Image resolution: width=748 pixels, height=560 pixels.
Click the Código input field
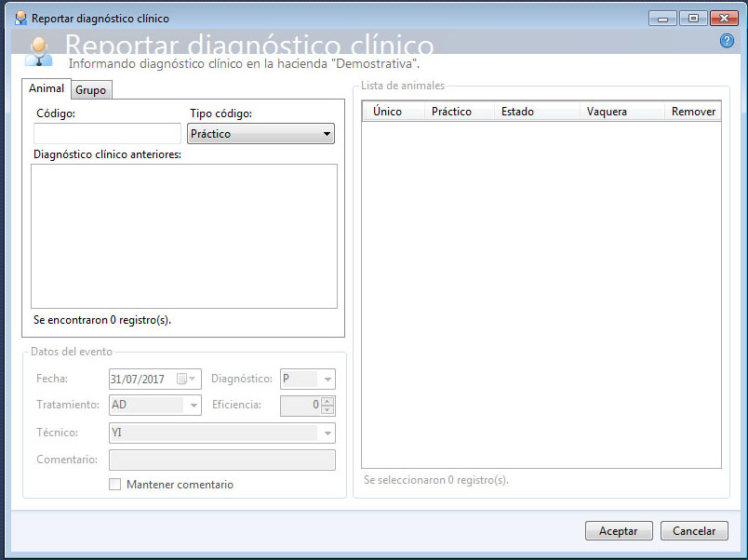pyautogui.click(x=107, y=134)
